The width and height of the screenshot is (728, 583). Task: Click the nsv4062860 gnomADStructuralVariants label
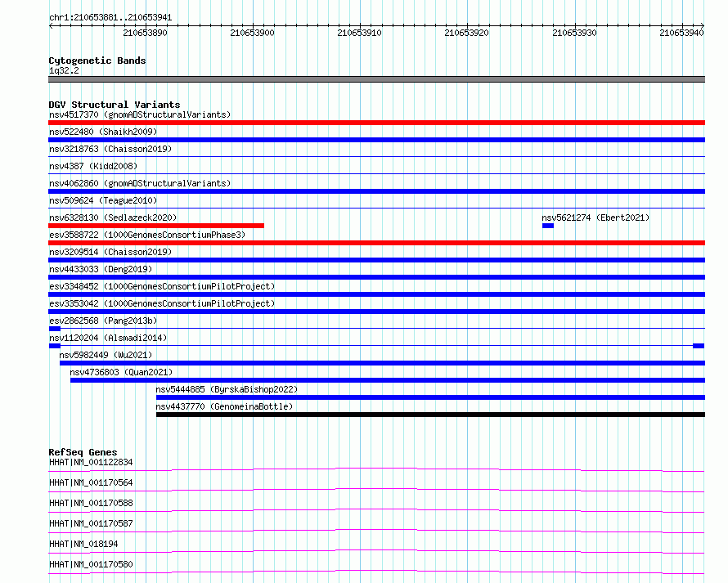coord(140,183)
